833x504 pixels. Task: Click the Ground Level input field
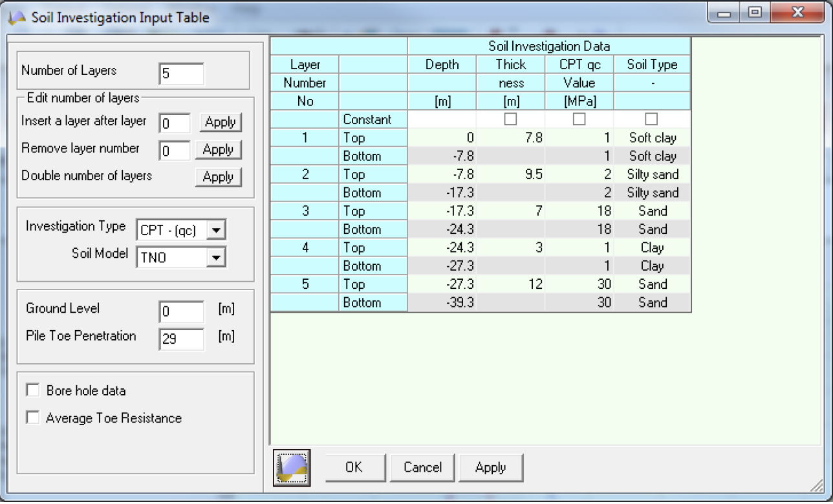click(x=180, y=311)
